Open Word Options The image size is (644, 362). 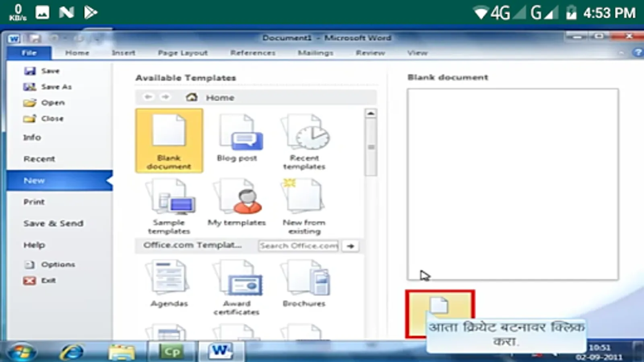point(50,264)
